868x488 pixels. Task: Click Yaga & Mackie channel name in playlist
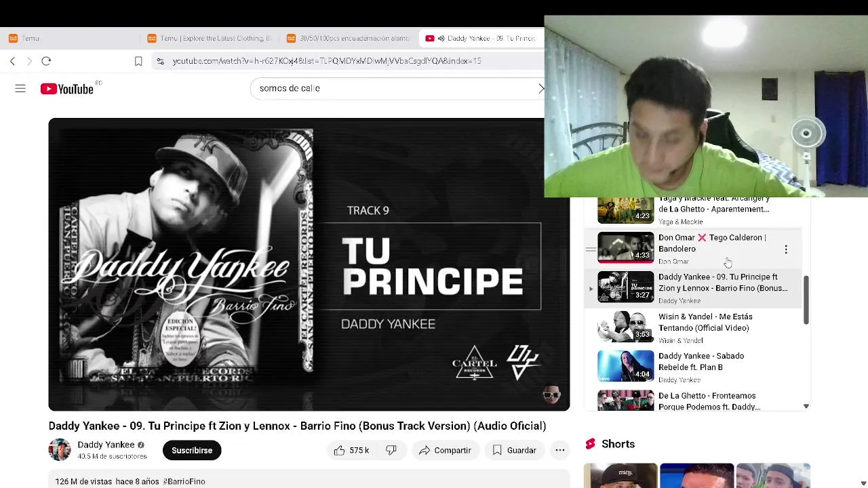tap(680, 222)
